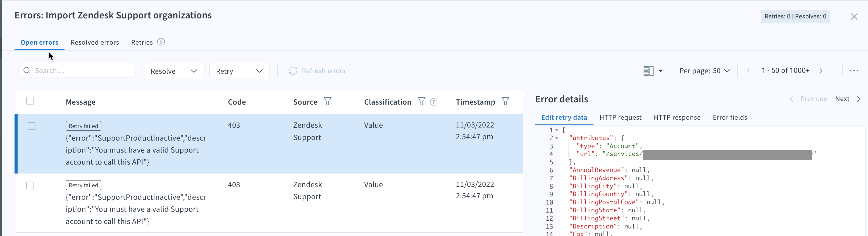Check the first Retry failed error row

tap(32, 126)
